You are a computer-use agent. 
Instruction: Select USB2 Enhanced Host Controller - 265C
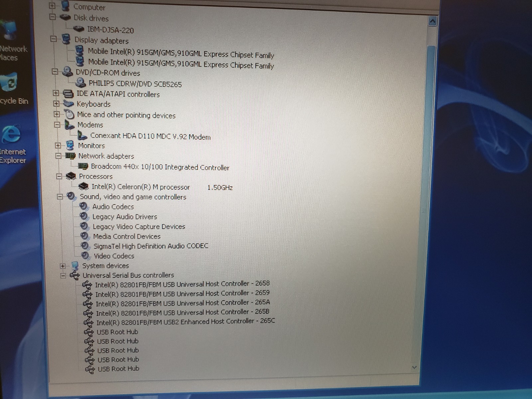click(x=186, y=322)
